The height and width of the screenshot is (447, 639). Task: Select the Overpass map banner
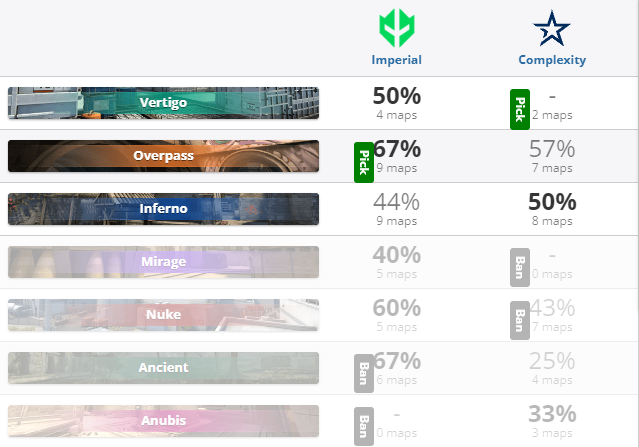163,156
